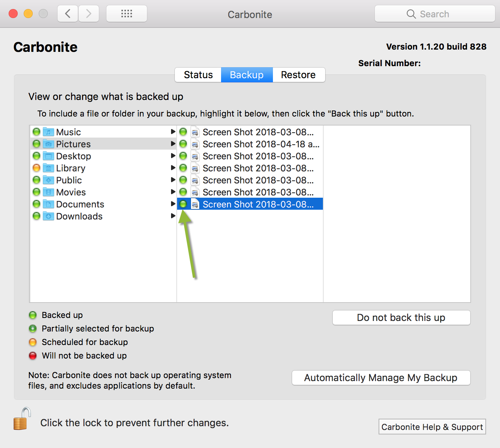The image size is (500, 448).
Task: Click the Movies folder icon
Action: [x=48, y=192]
